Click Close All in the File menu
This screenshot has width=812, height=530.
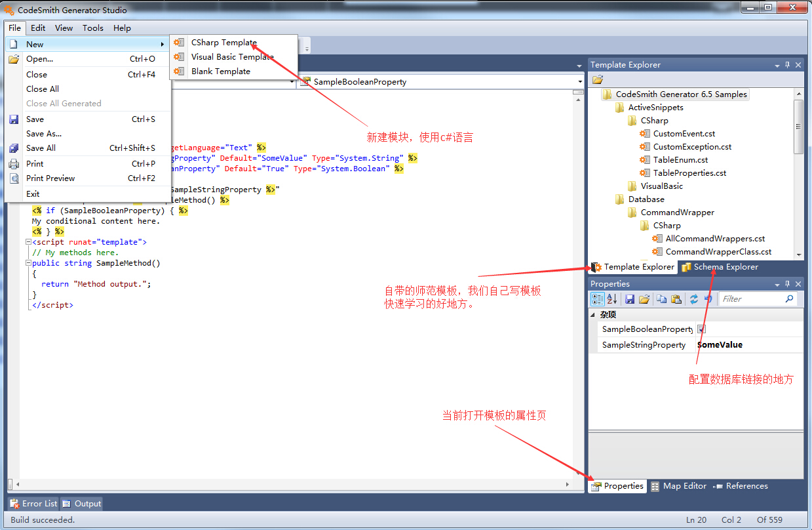[x=88, y=89]
